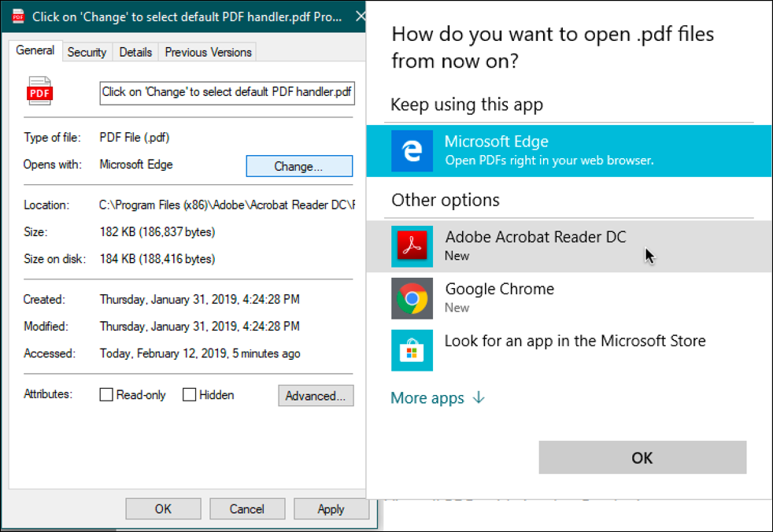Screen dimensions: 773x532
Task: Open Advanced attributes settings
Action: (316, 396)
